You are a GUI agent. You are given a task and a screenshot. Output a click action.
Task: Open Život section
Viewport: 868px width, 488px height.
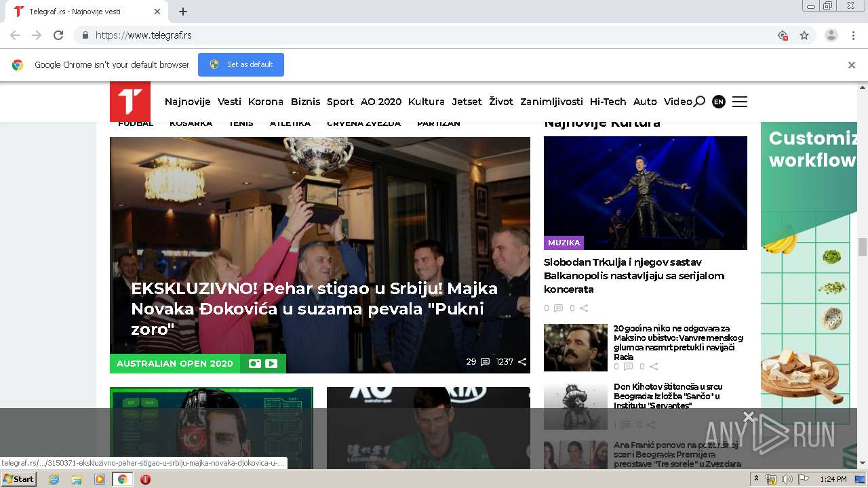pyautogui.click(x=501, y=102)
